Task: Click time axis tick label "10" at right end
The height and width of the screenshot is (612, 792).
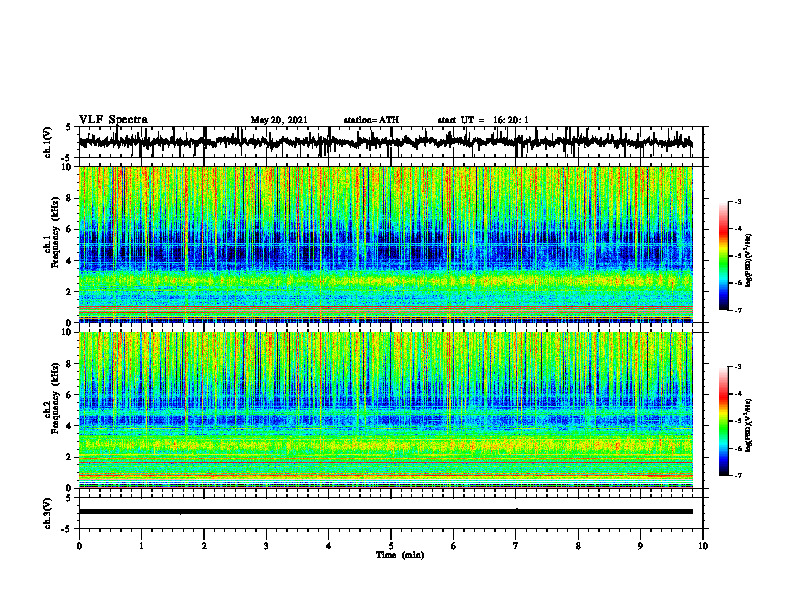Action: tap(703, 546)
